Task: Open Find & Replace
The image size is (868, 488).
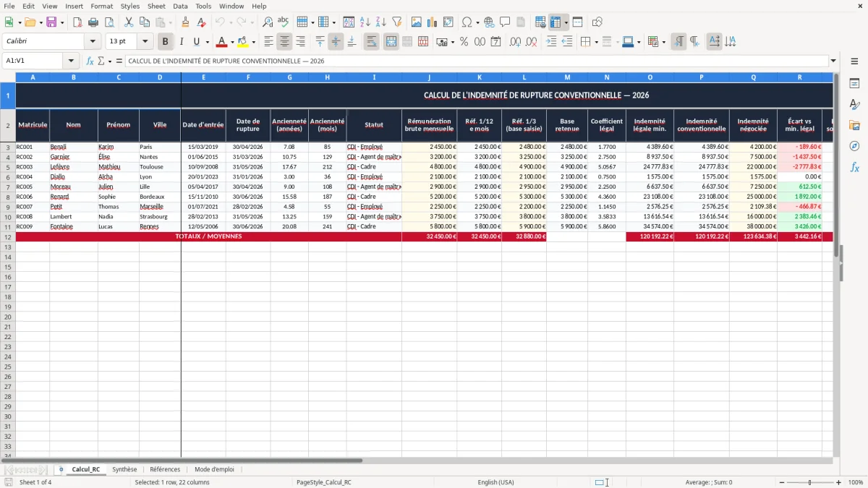Action: [x=268, y=22]
